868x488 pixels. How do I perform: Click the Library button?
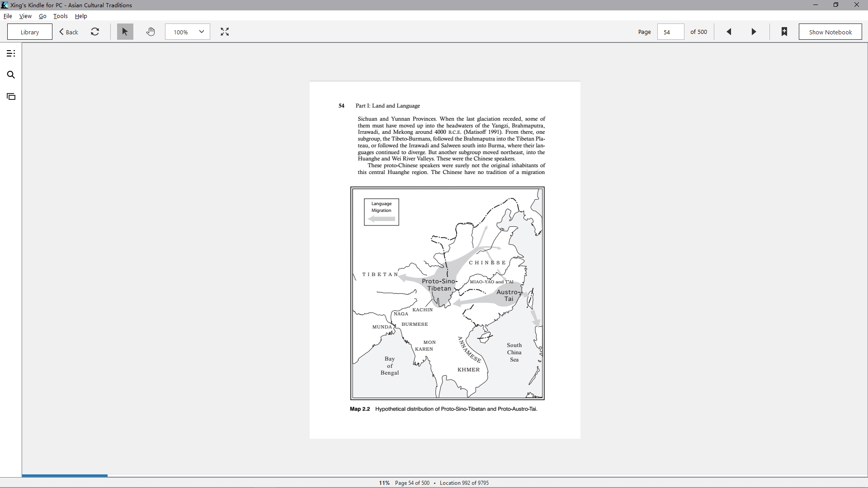30,32
